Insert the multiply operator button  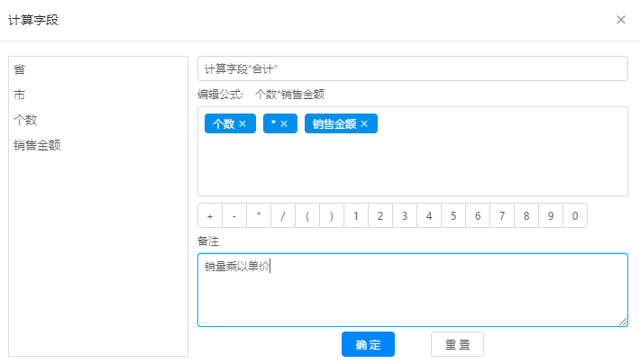pos(259,216)
